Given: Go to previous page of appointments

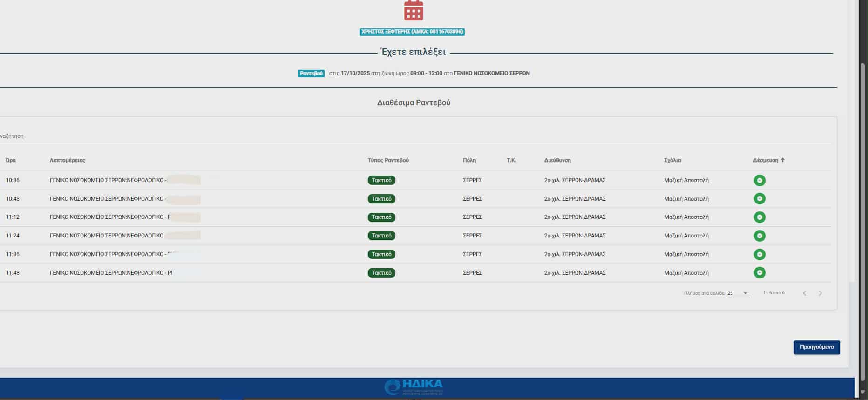Looking at the screenshot, I should [x=804, y=293].
